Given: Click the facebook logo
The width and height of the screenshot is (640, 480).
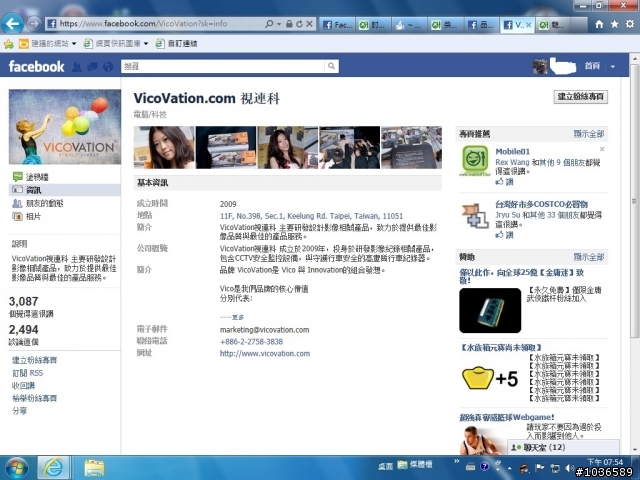Looking at the screenshot, I should [x=36, y=66].
